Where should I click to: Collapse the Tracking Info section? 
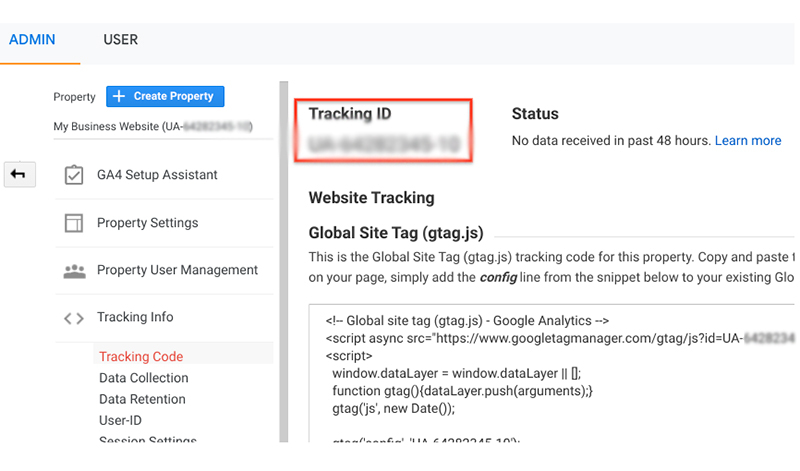tap(135, 317)
